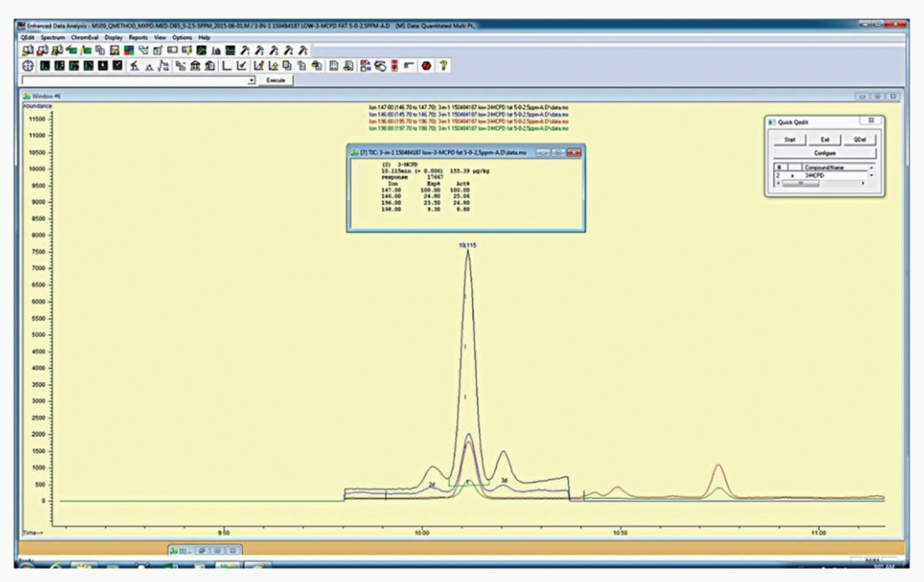Click the first hammer tool icon
Viewport: 924px width, 582px height.
244,50
